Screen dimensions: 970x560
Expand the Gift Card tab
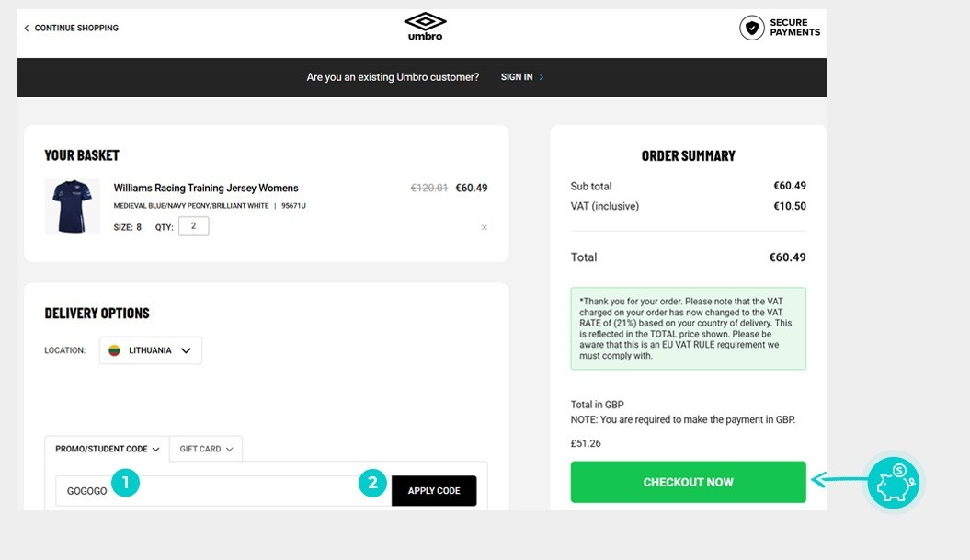pos(206,449)
